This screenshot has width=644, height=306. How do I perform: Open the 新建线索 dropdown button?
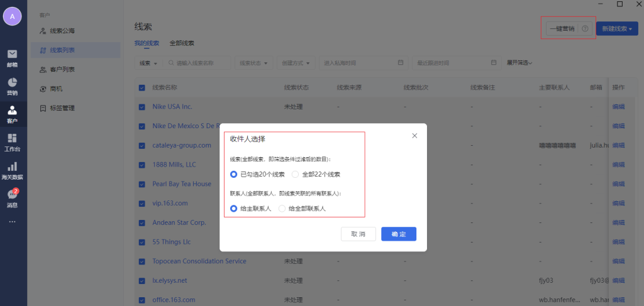coord(616,29)
